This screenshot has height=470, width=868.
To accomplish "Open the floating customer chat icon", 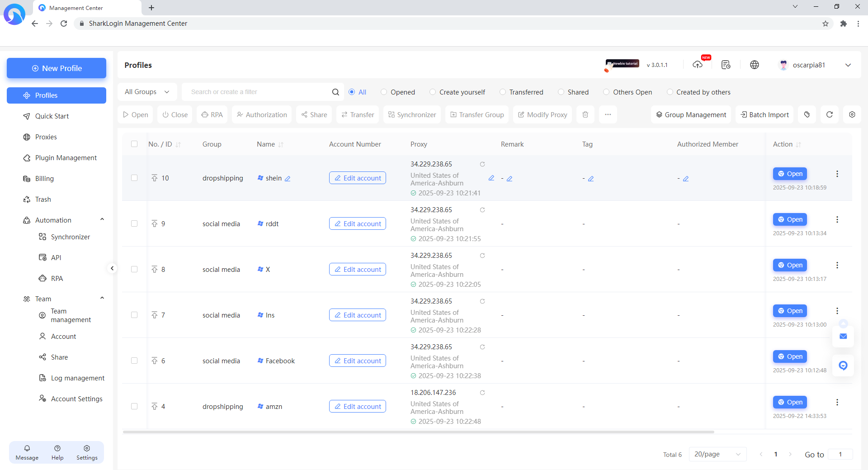I will coord(843,366).
